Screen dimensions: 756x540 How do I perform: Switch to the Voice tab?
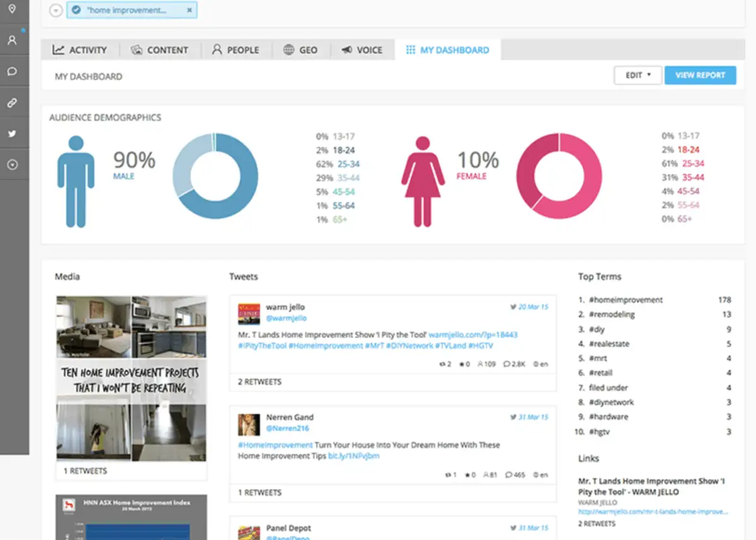tap(362, 49)
